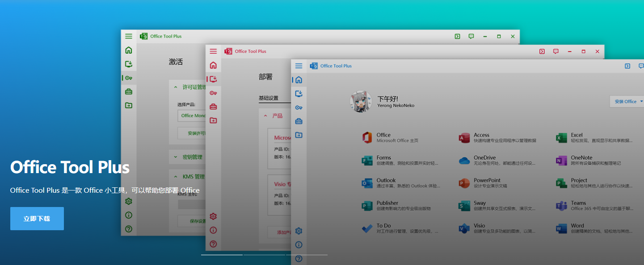Screen dimensions: 644x265
Task: Click the 立即下载 download button
Action: point(37,219)
